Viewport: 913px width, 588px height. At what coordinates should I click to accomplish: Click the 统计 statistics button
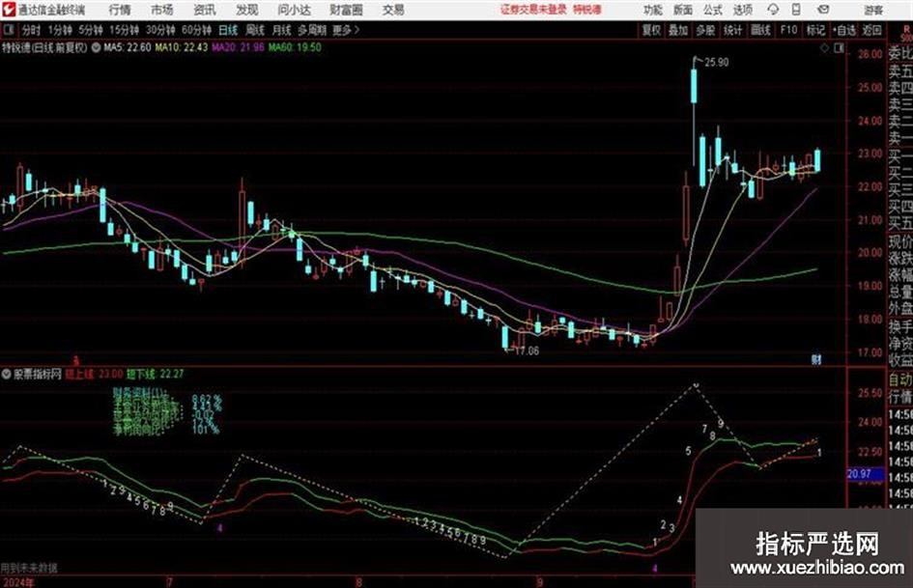[x=733, y=30]
